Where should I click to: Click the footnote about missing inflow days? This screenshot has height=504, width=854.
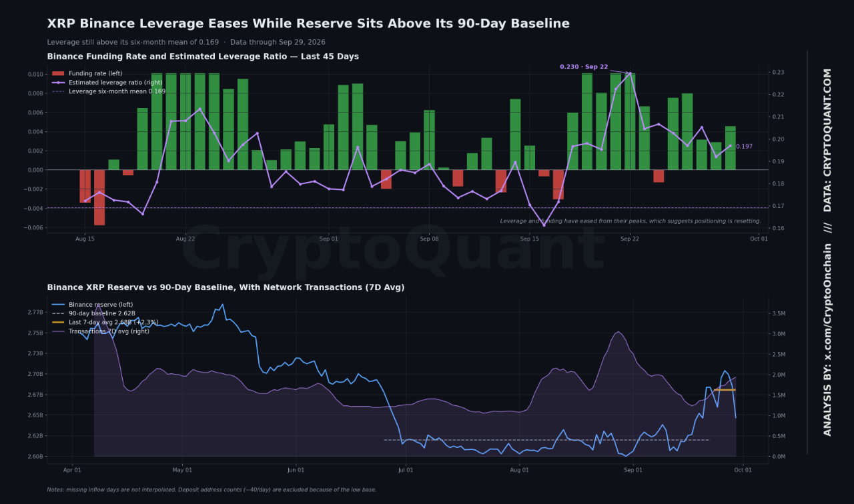point(211,490)
